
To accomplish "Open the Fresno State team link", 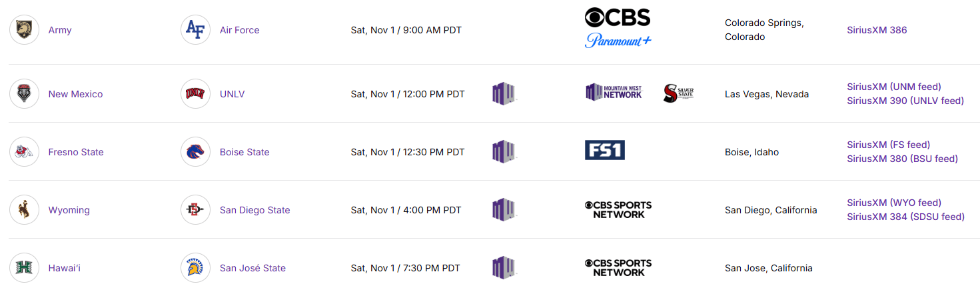I will point(76,152).
